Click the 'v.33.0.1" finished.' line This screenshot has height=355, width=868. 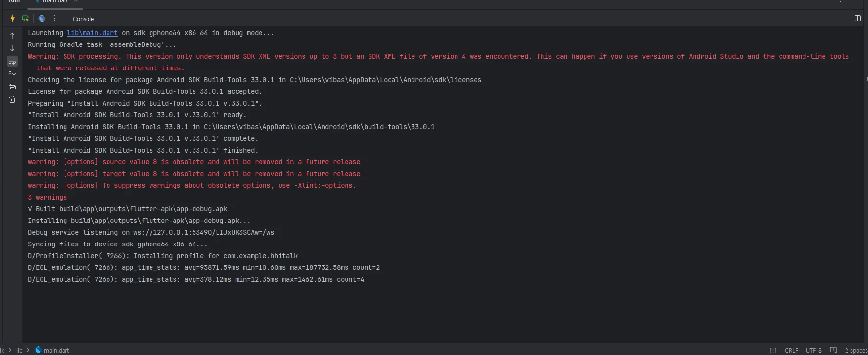(x=143, y=150)
